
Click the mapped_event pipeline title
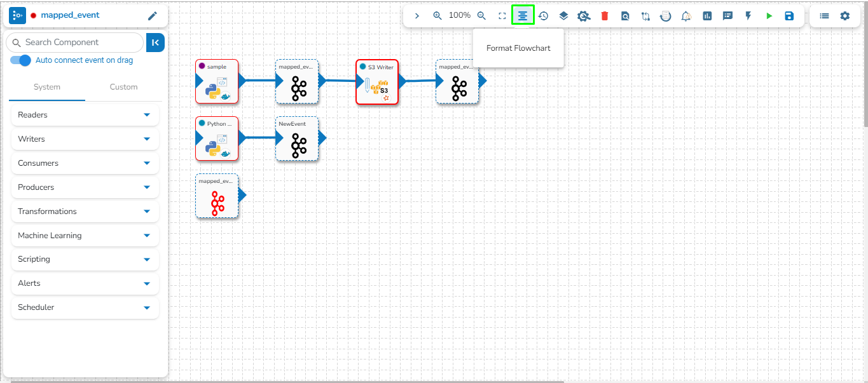(x=70, y=15)
